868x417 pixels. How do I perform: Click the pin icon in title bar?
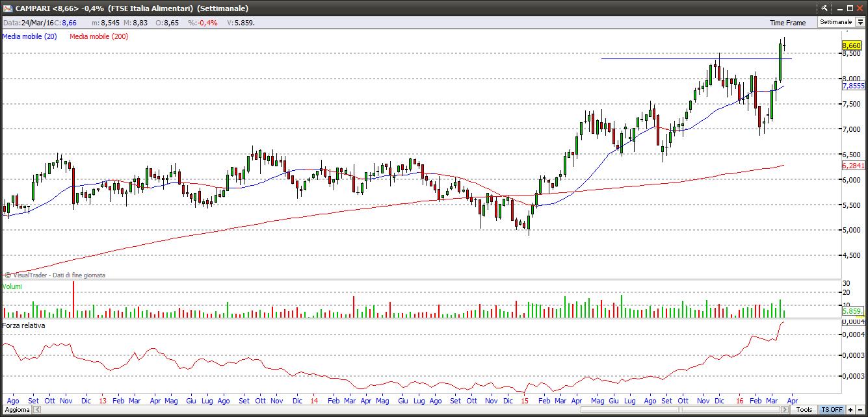pyautogui.click(x=823, y=8)
